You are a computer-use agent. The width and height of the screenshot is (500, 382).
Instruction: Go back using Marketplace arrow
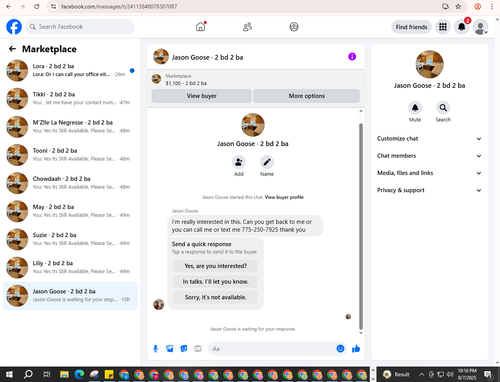click(12, 49)
